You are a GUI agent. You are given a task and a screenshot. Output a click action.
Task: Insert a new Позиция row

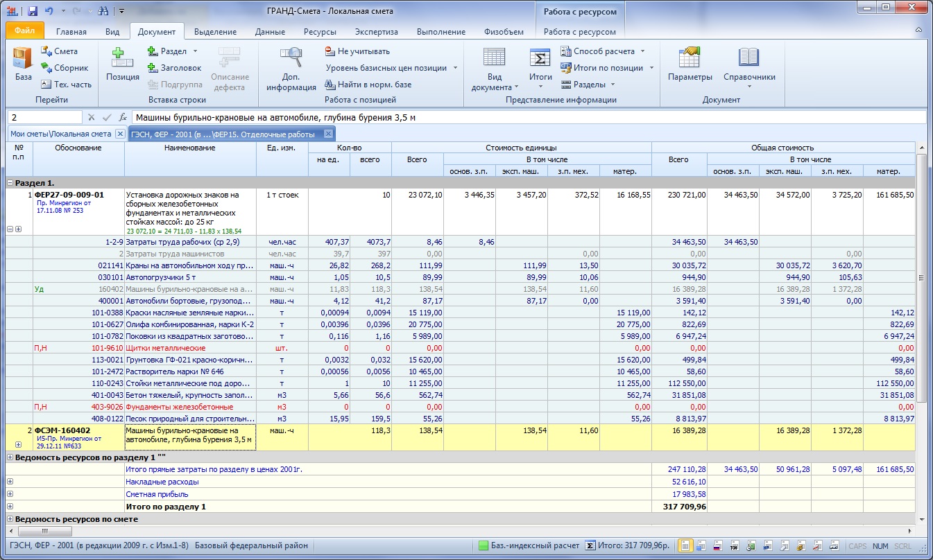point(123,64)
